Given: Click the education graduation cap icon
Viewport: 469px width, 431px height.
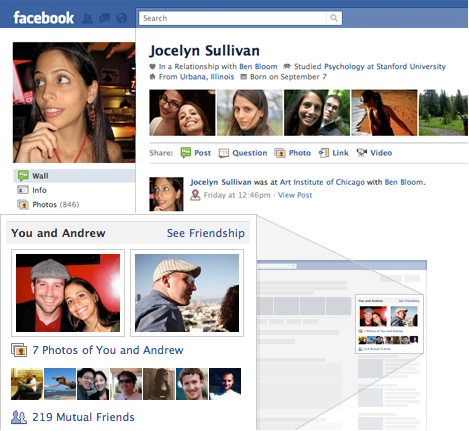Looking at the screenshot, I should click(287, 66).
